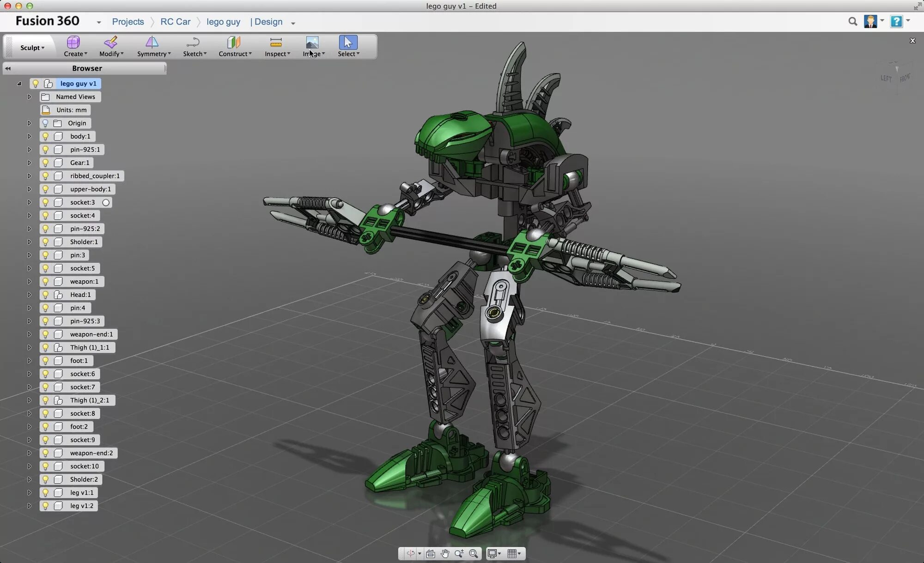The height and width of the screenshot is (563, 924).
Task: Expand the Head:1 tree node
Action: click(29, 295)
